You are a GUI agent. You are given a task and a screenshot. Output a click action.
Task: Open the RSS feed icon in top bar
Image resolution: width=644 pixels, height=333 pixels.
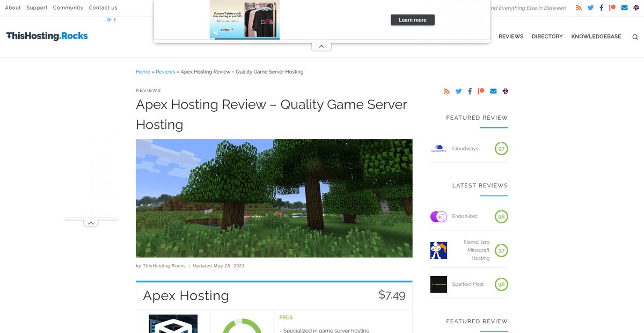click(x=579, y=8)
